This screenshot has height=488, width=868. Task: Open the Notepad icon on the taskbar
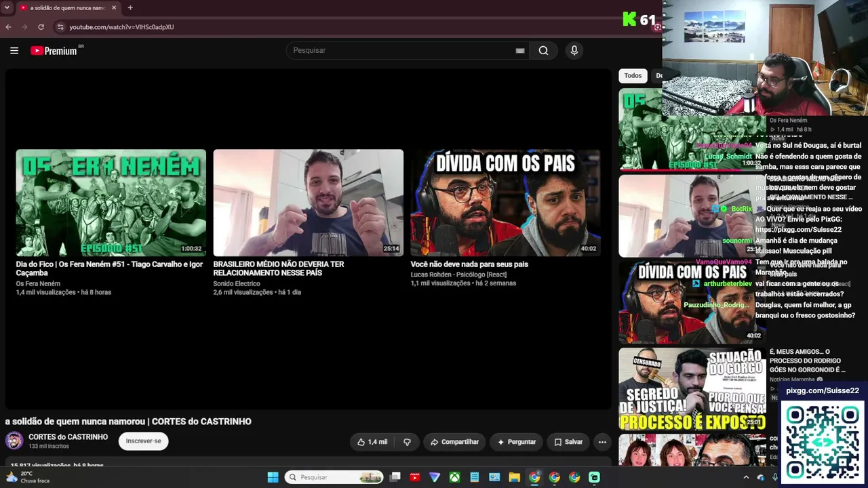click(475, 477)
